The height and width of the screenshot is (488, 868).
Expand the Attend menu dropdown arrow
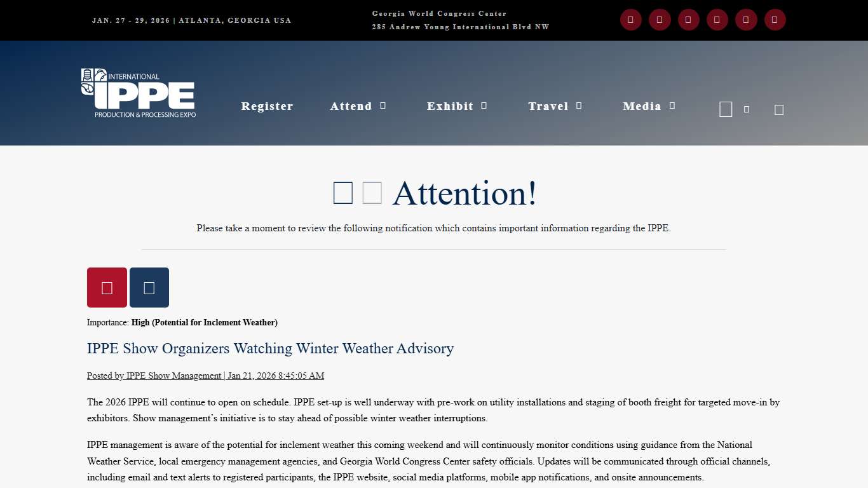point(383,106)
